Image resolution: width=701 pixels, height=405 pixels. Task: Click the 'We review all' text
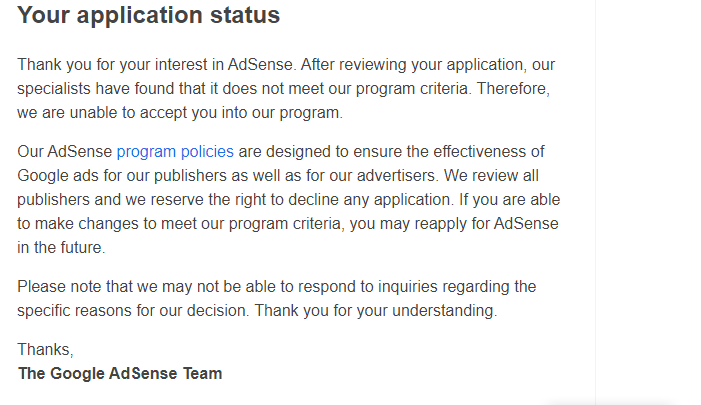(491, 176)
